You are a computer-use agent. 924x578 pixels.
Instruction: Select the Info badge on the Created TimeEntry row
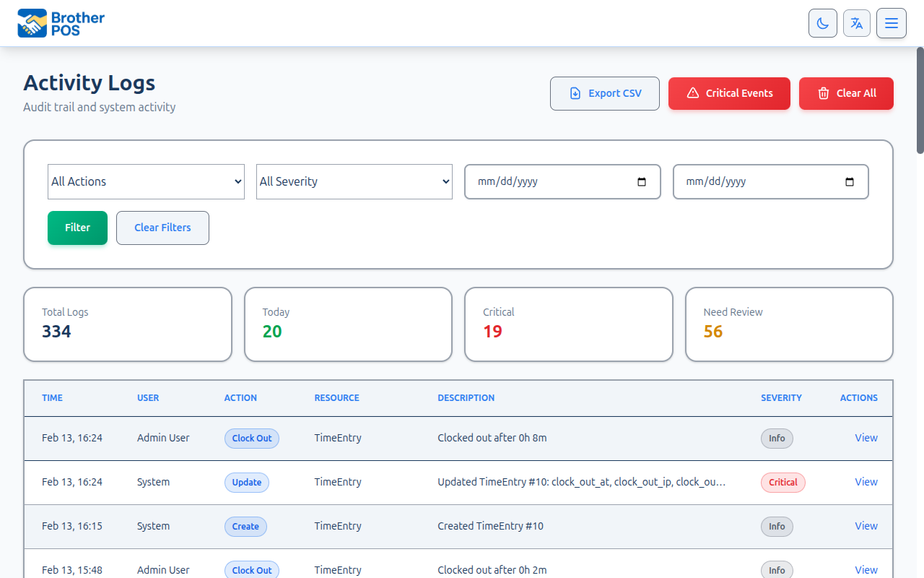pyautogui.click(x=777, y=526)
